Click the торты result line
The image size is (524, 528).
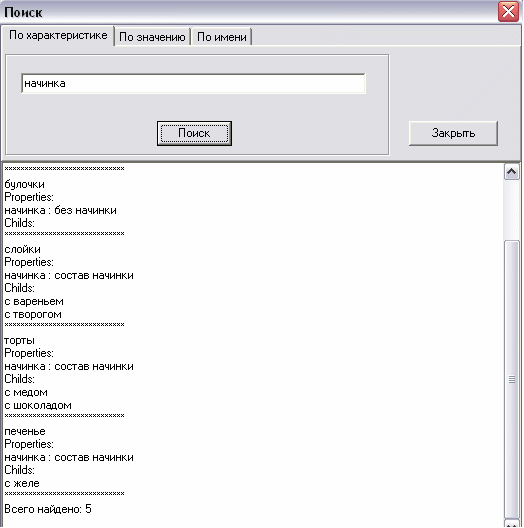pyautogui.click(x=19, y=340)
